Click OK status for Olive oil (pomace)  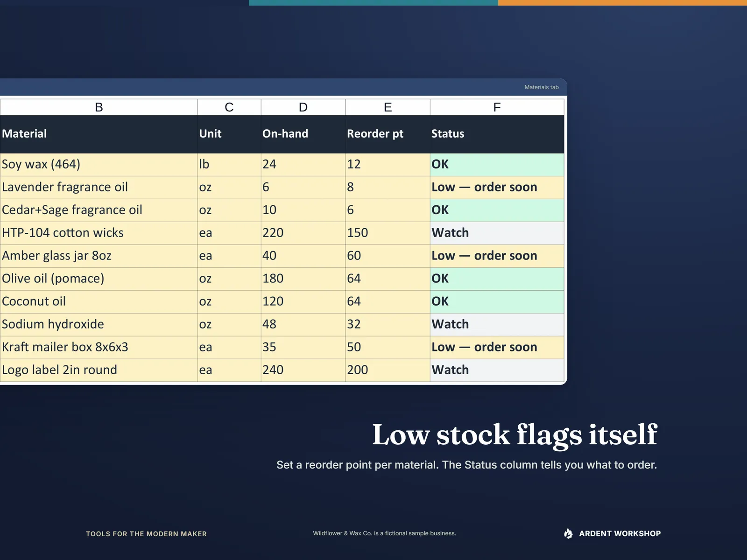[497, 279]
